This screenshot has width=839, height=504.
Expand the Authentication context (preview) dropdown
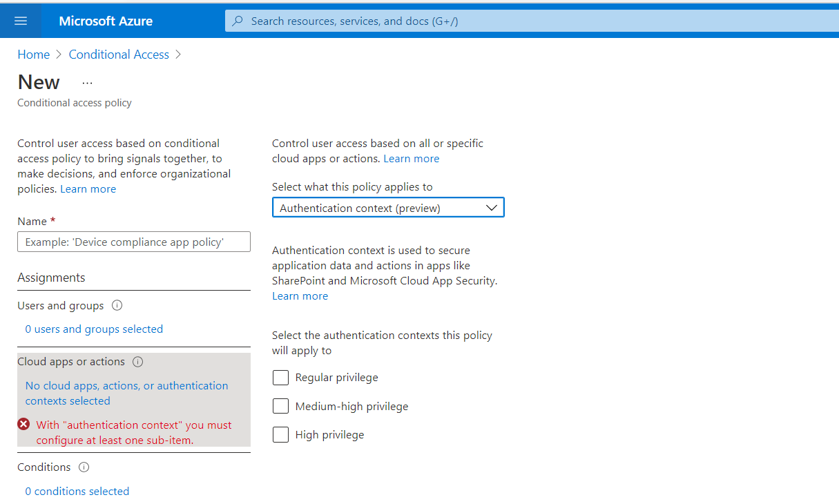coord(388,208)
